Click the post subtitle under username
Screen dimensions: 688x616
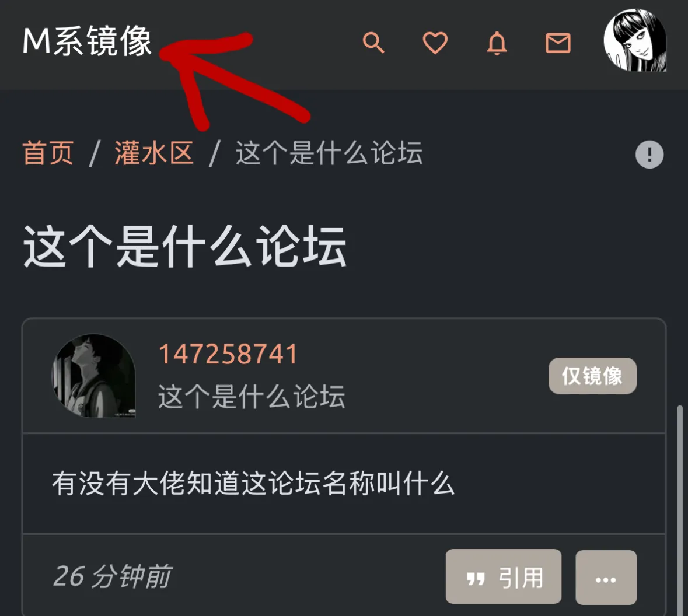click(x=252, y=397)
